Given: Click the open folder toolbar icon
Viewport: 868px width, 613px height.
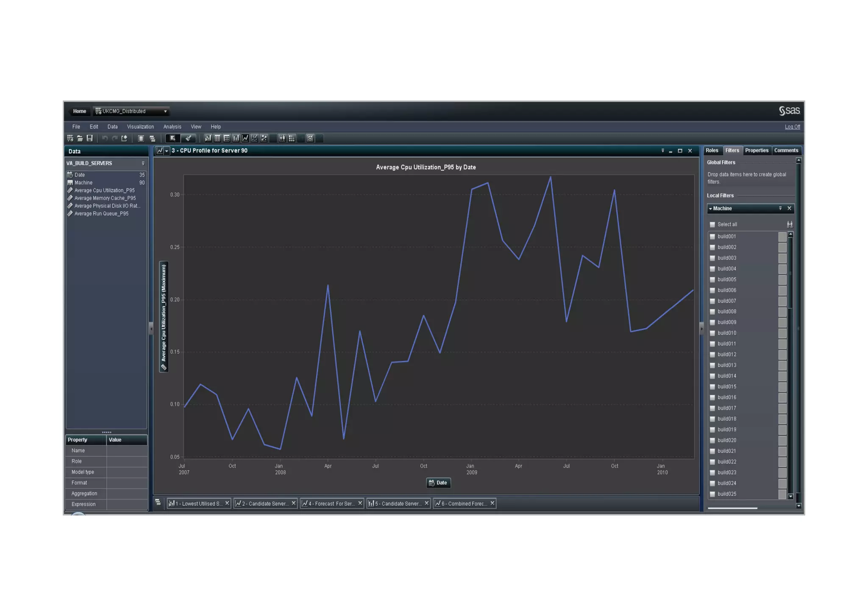Looking at the screenshot, I should point(80,138).
